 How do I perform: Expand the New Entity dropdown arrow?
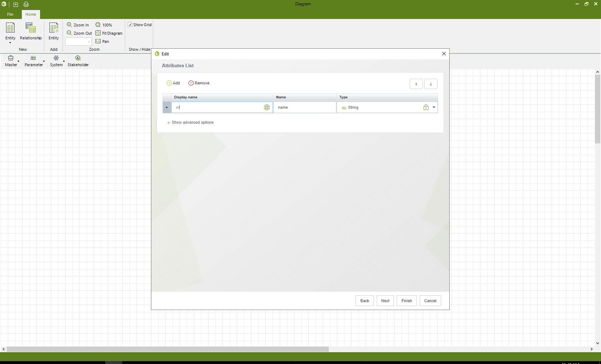(10, 43)
